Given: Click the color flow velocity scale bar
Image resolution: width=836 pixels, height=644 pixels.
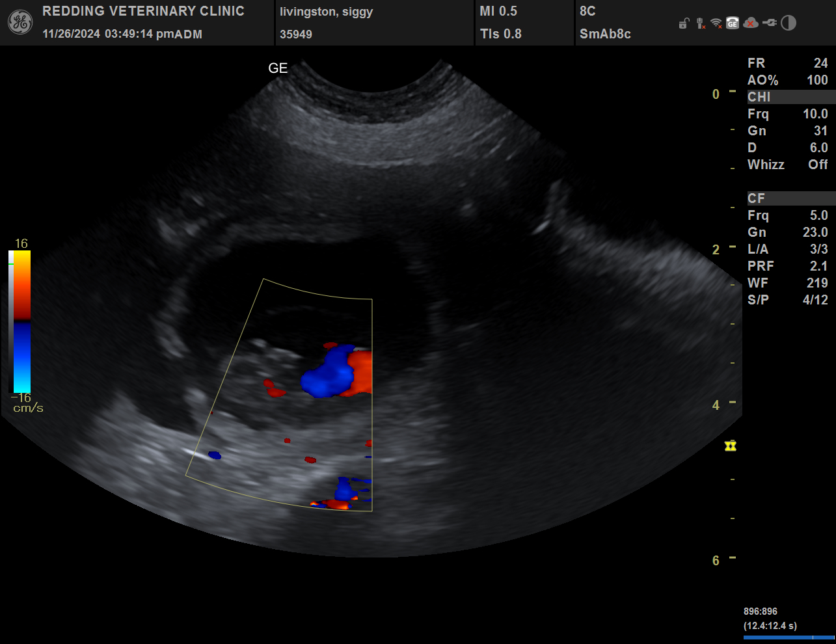Looking at the screenshot, I should click(x=22, y=322).
